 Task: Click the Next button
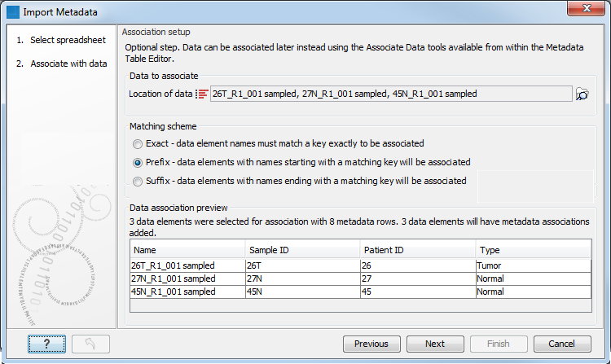435,344
